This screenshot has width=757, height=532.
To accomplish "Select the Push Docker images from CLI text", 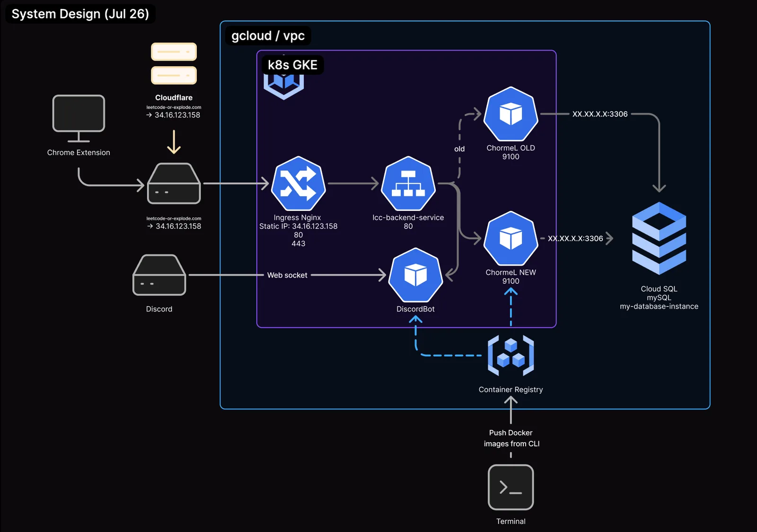I will tap(511, 438).
